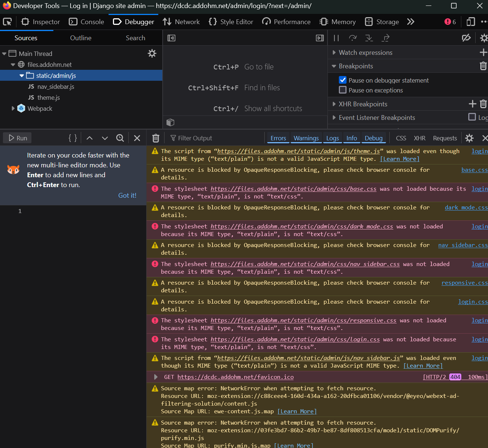
Task: Toggle blackbox source icon in editor footer
Action: pos(170,122)
